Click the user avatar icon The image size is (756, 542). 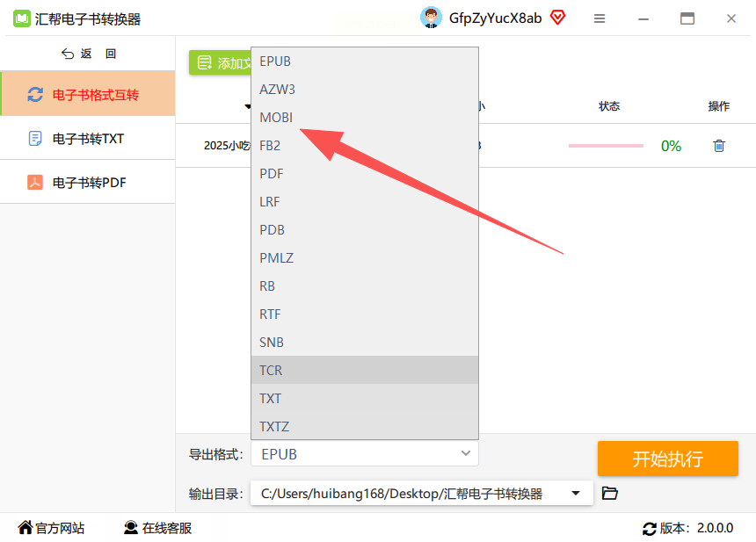pyautogui.click(x=431, y=18)
